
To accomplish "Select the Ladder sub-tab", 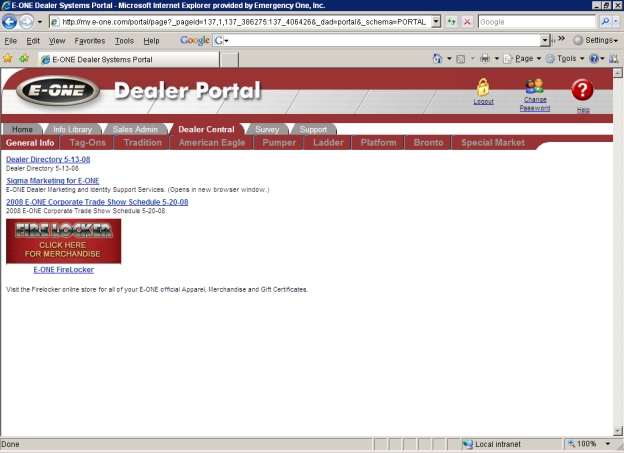I will (328, 143).
